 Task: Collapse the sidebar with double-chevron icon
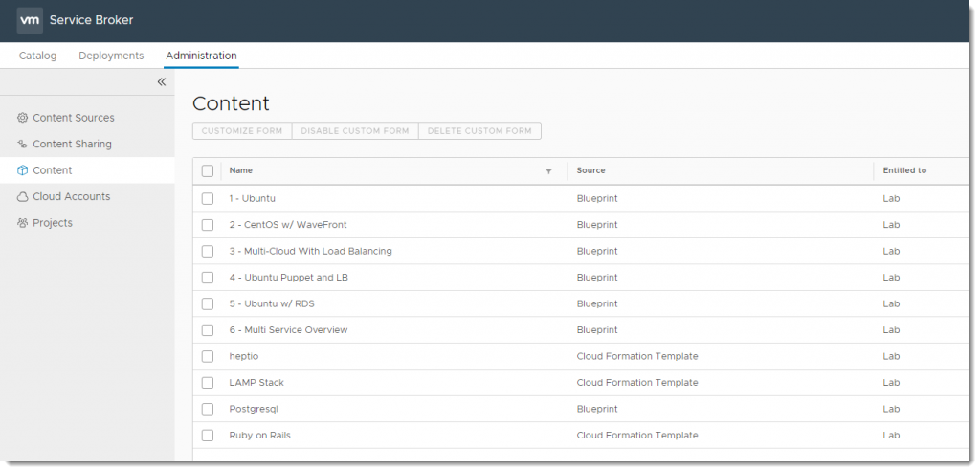(x=161, y=82)
